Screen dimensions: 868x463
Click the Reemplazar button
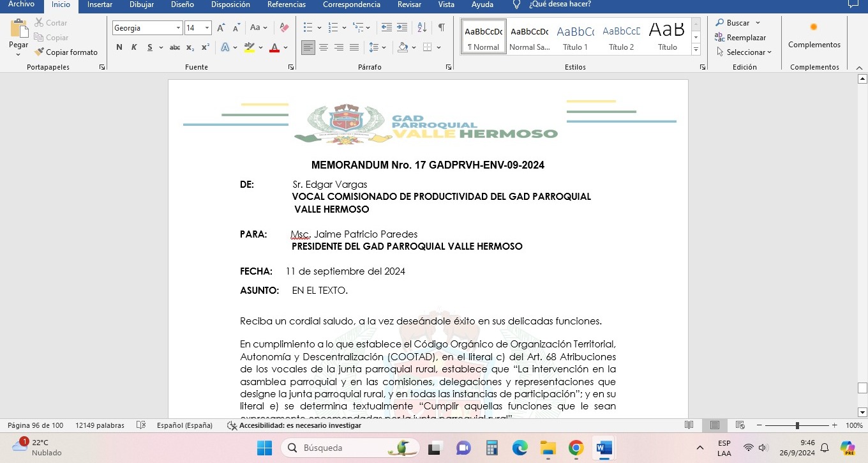click(740, 38)
